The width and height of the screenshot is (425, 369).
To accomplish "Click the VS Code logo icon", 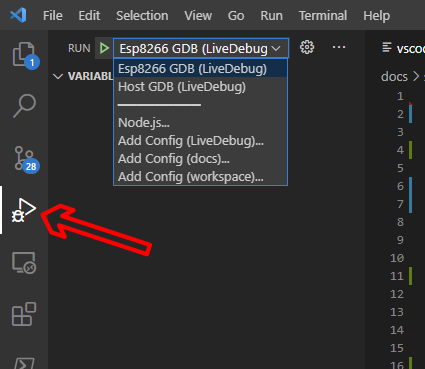I will [18, 15].
